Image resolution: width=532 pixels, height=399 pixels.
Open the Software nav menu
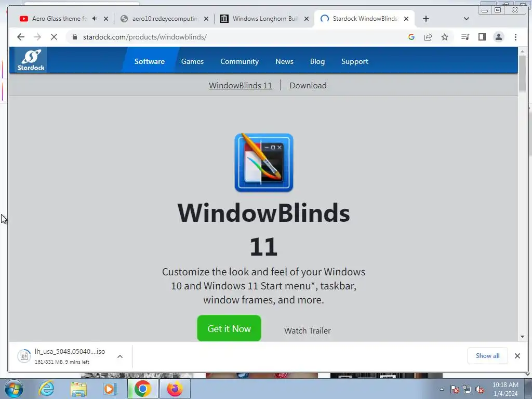[x=149, y=61]
